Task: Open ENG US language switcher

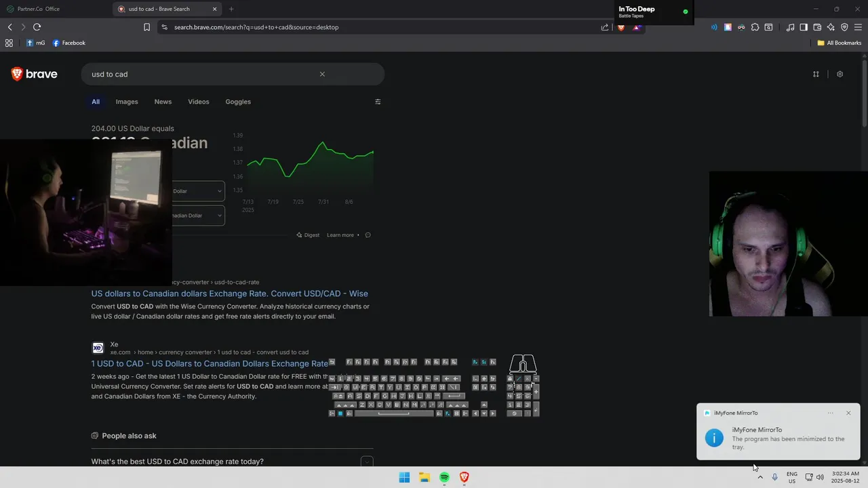Action: 792,477
